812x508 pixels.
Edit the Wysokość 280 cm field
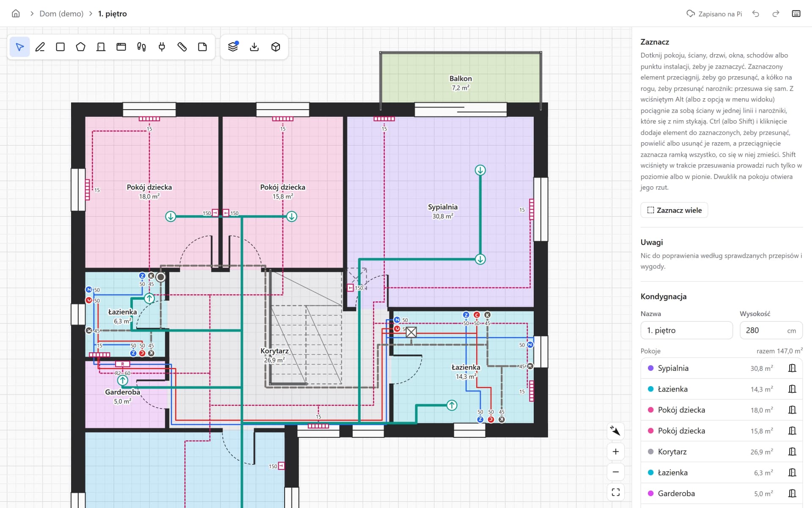771,330
